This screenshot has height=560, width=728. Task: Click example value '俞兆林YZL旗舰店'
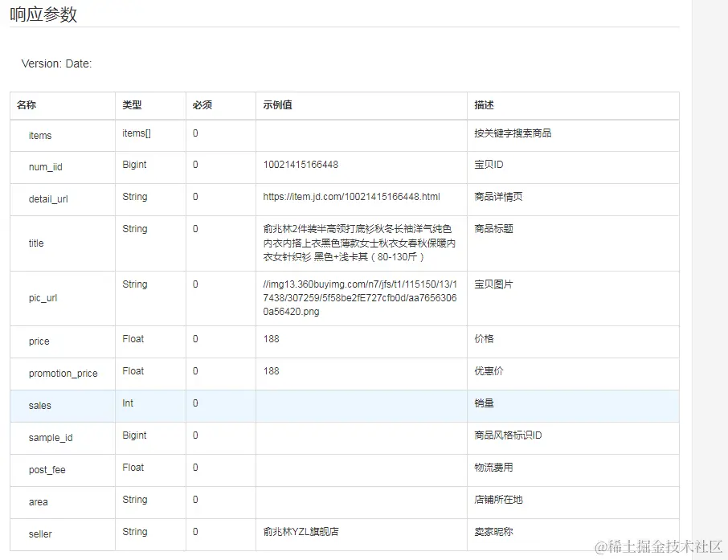point(301,531)
